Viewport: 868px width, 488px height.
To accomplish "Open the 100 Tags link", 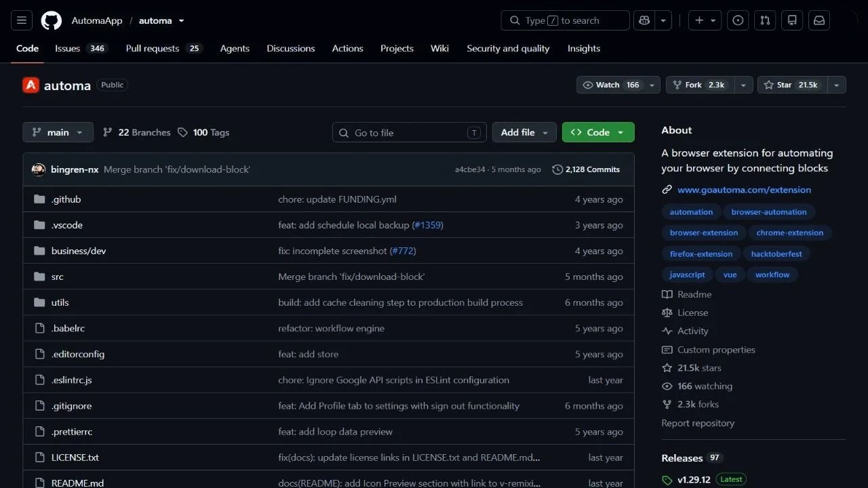I will coord(203,132).
